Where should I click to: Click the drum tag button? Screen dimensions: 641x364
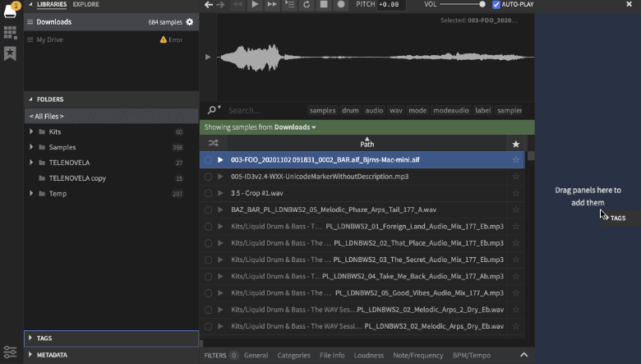(350, 110)
